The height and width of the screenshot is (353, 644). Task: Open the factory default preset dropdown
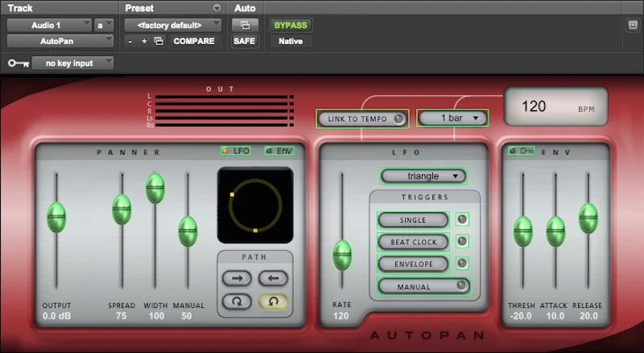[173, 25]
